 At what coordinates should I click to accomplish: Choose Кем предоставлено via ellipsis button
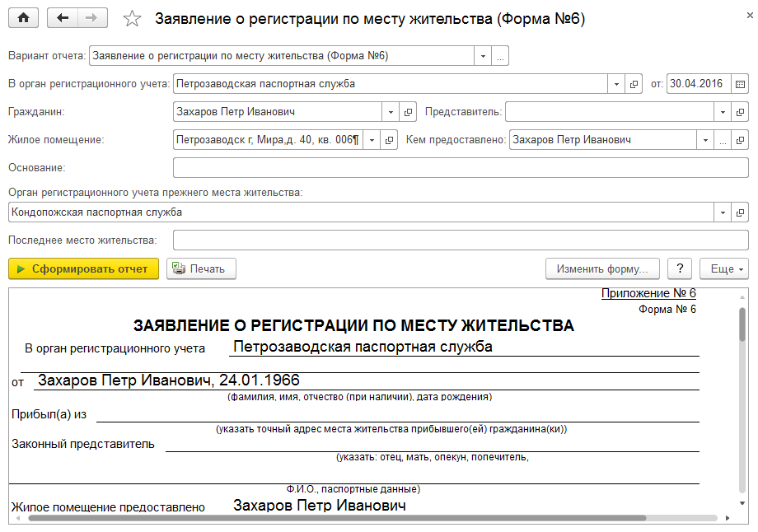tap(723, 140)
